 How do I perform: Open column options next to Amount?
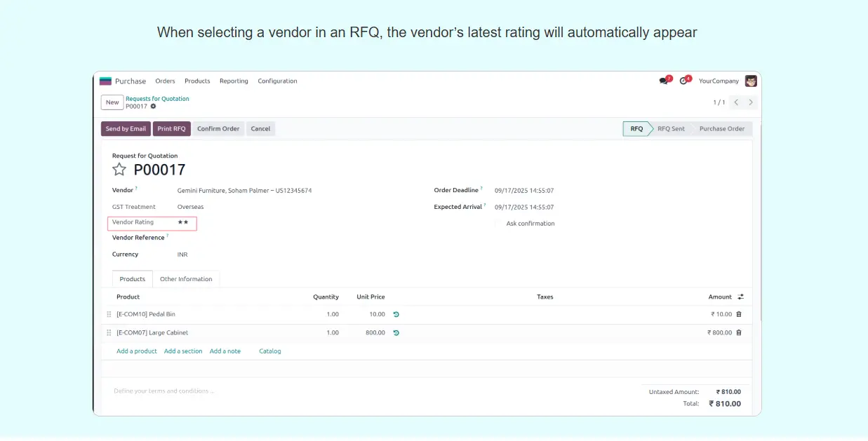[740, 297]
